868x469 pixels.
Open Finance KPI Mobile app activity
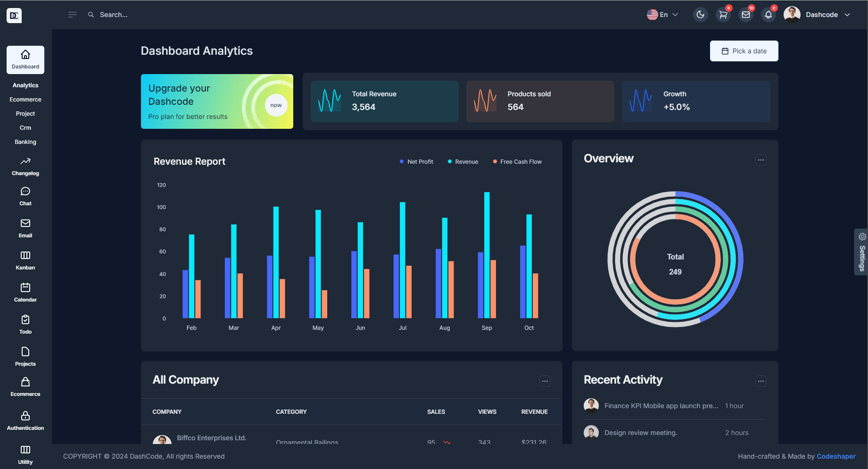tap(675, 406)
